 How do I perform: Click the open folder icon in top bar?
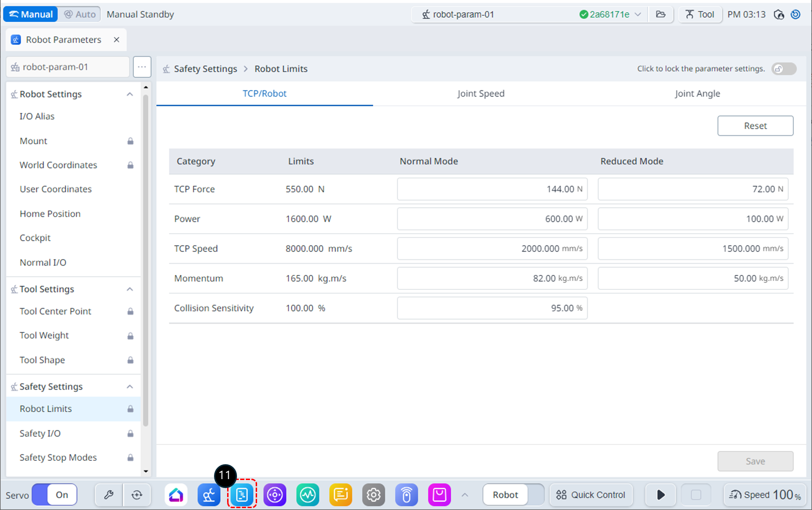[x=660, y=15]
